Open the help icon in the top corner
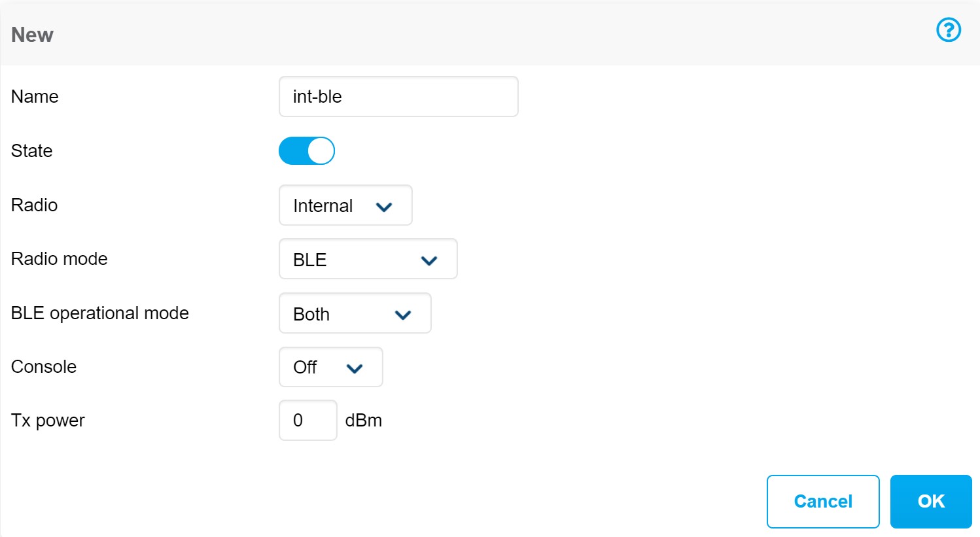980x537 pixels. click(x=948, y=30)
